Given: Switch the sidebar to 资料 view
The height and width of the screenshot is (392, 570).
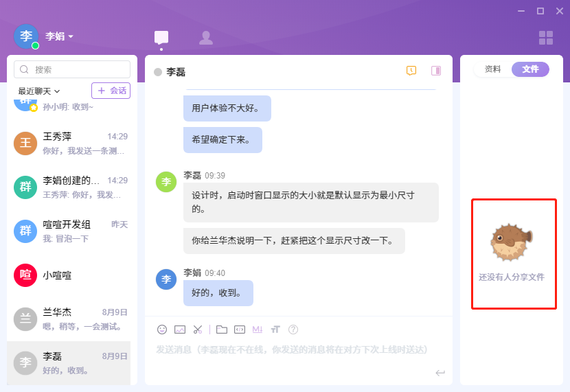Looking at the screenshot, I should pyautogui.click(x=492, y=69).
